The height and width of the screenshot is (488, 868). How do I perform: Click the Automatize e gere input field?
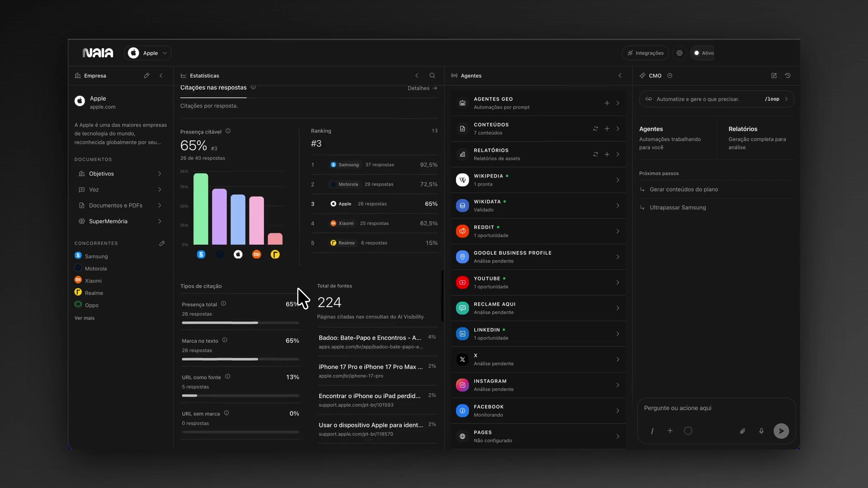717,99
